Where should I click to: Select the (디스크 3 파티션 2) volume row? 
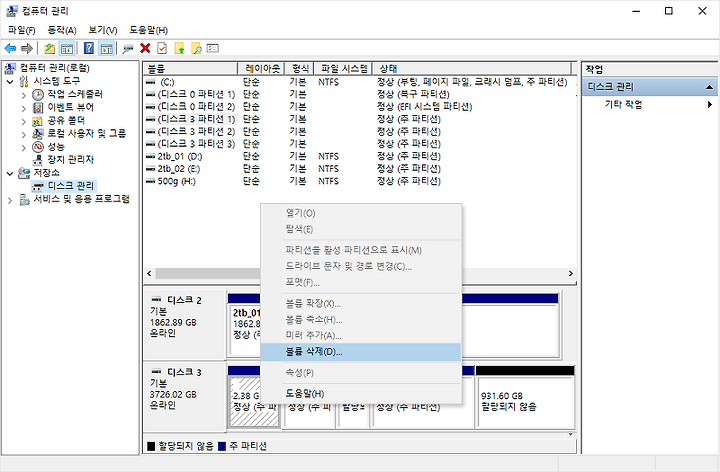click(359, 131)
